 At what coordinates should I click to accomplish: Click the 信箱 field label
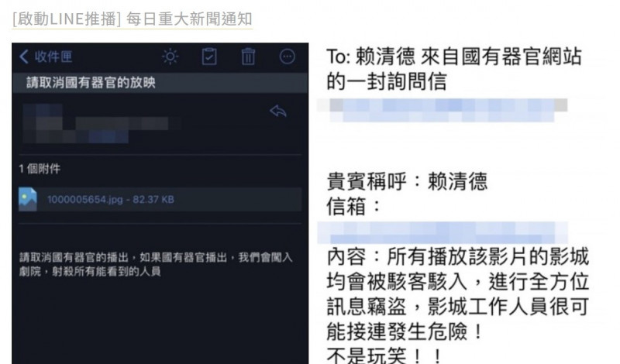pos(353,206)
